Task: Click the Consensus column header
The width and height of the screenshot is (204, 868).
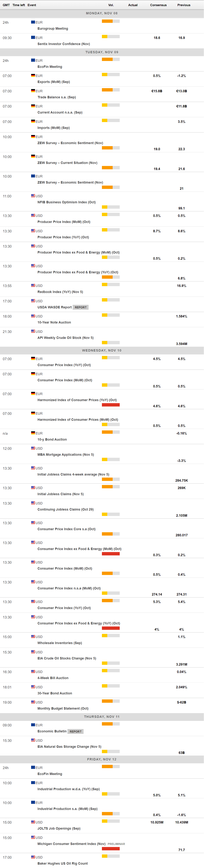Action: 158,5
